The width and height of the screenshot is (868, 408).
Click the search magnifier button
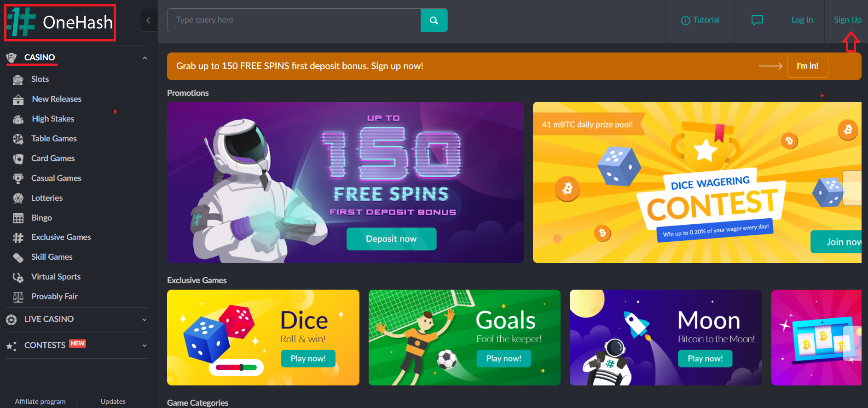[x=434, y=20]
